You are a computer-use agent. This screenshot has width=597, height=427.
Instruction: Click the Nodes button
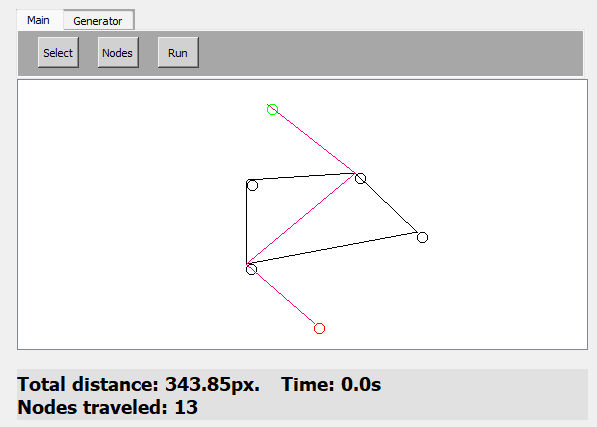pyautogui.click(x=118, y=53)
